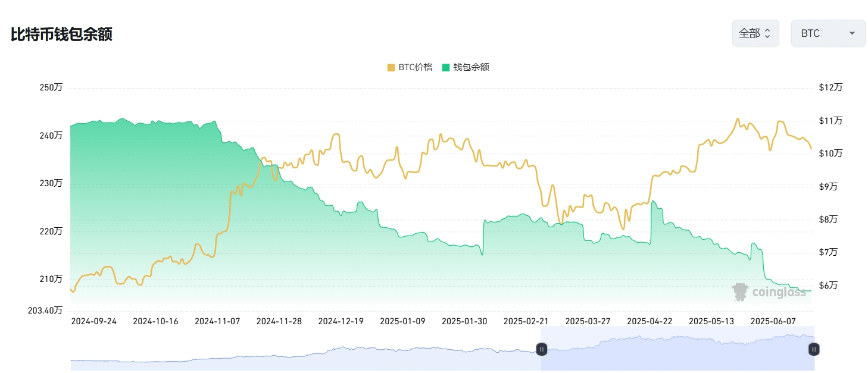
Task: Click the $12万 right axis price label
Action: click(830, 87)
